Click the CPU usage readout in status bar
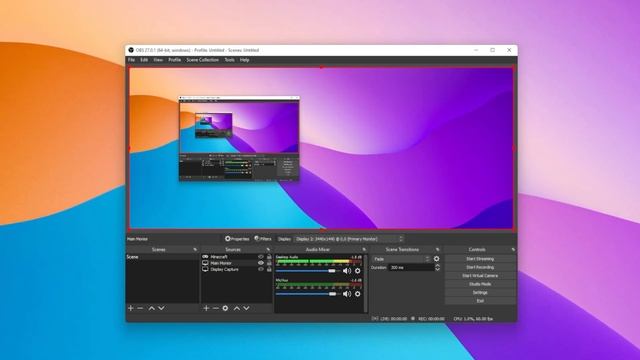Viewport: 640px width, 360px height. [x=473, y=319]
